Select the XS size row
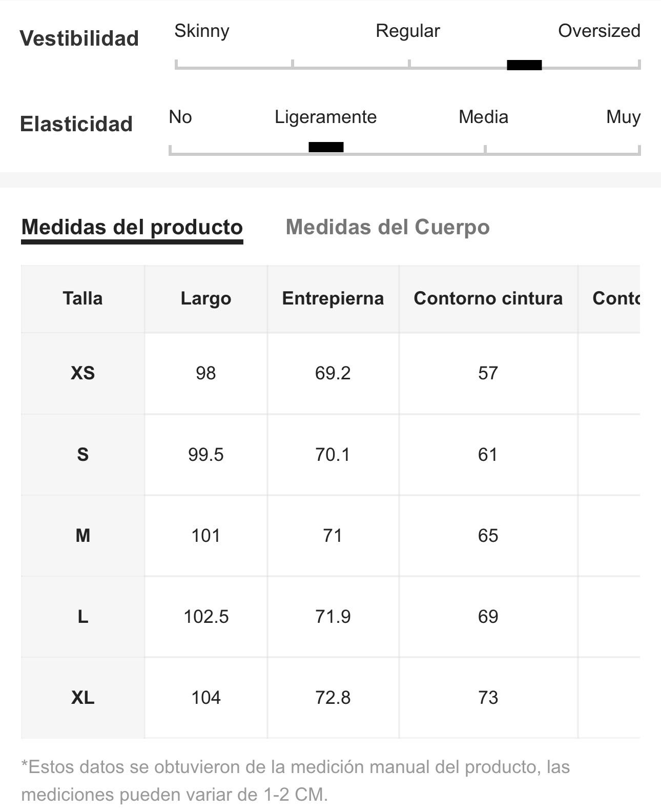Image resolution: width=661 pixels, height=812 pixels. (x=330, y=373)
